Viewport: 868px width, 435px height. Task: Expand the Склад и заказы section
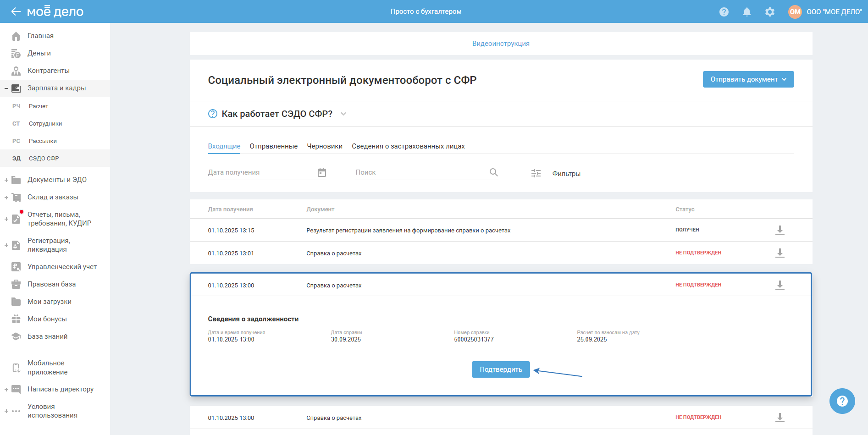pyautogui.click(x=6, y=198)
